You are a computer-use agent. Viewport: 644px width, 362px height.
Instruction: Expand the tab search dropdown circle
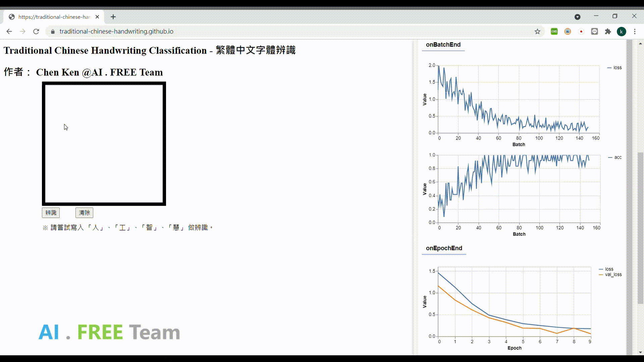(577, 17)
